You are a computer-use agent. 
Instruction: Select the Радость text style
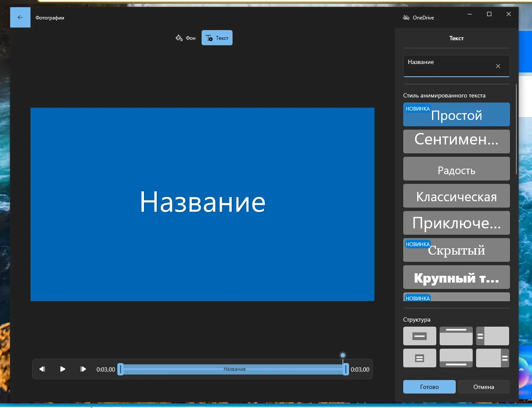coord(456,169)
